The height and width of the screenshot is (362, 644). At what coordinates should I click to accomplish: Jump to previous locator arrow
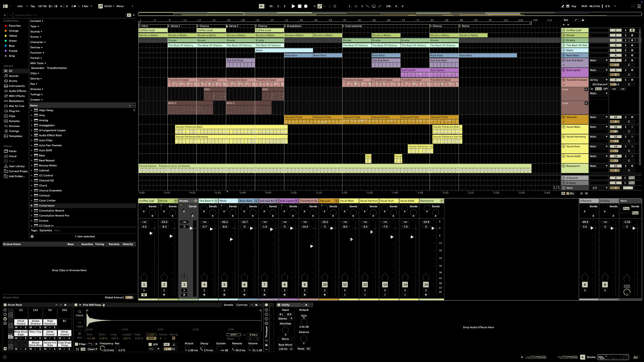click(x=564, y=25)
